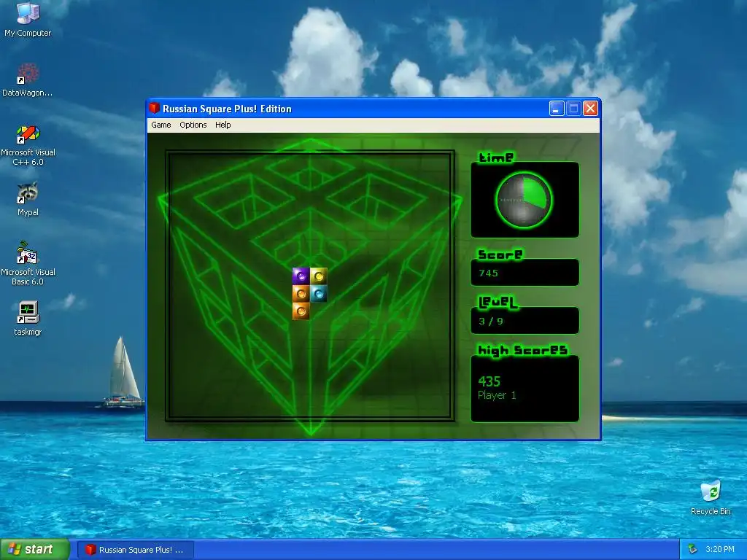
Task: Click the round green time gauge
Action: pos(524,200)
